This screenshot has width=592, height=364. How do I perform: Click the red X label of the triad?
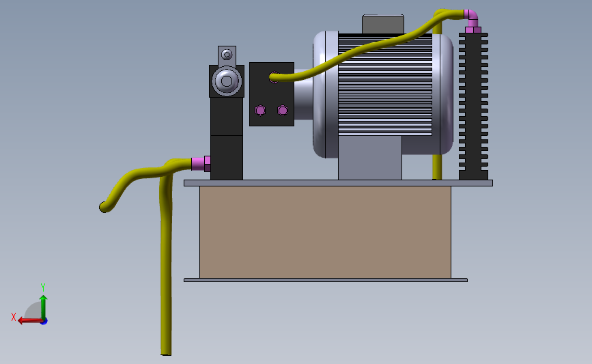point(14,317)
